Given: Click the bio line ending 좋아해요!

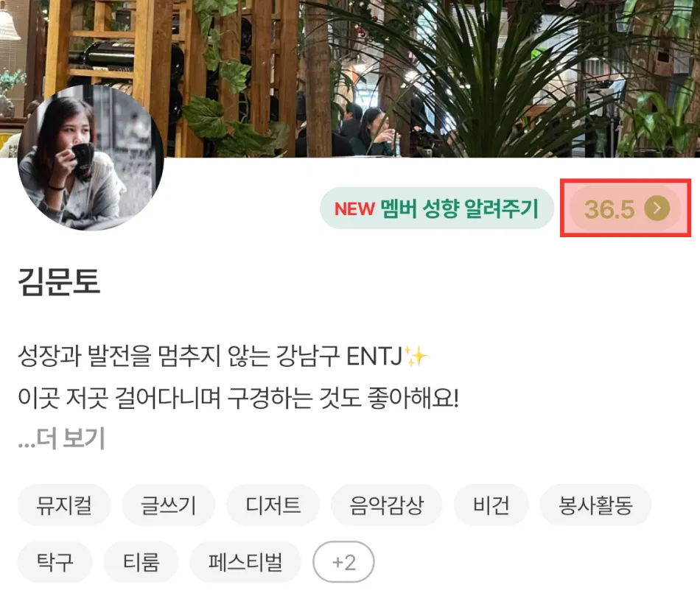Looking at the screenshot, I should [x=239, y=397].
